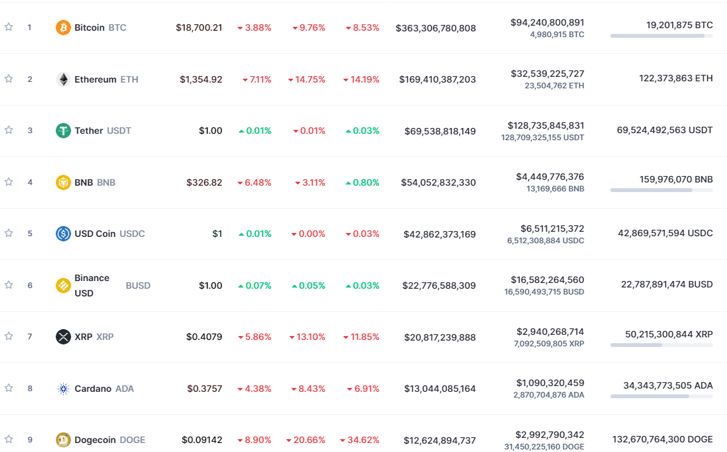The image size is (727, 452).
Task: Click the Tether green logo icon
Action: [x=63, y=130]
